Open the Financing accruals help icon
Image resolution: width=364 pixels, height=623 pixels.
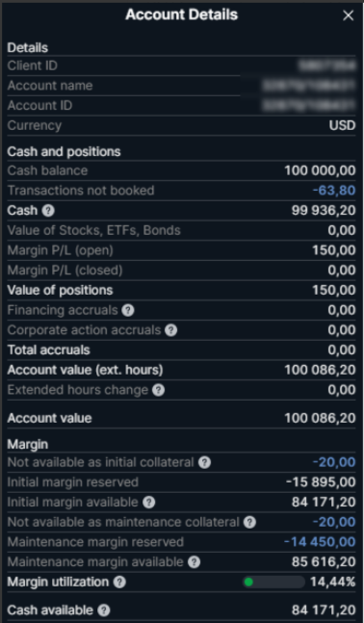click(128, 310)
